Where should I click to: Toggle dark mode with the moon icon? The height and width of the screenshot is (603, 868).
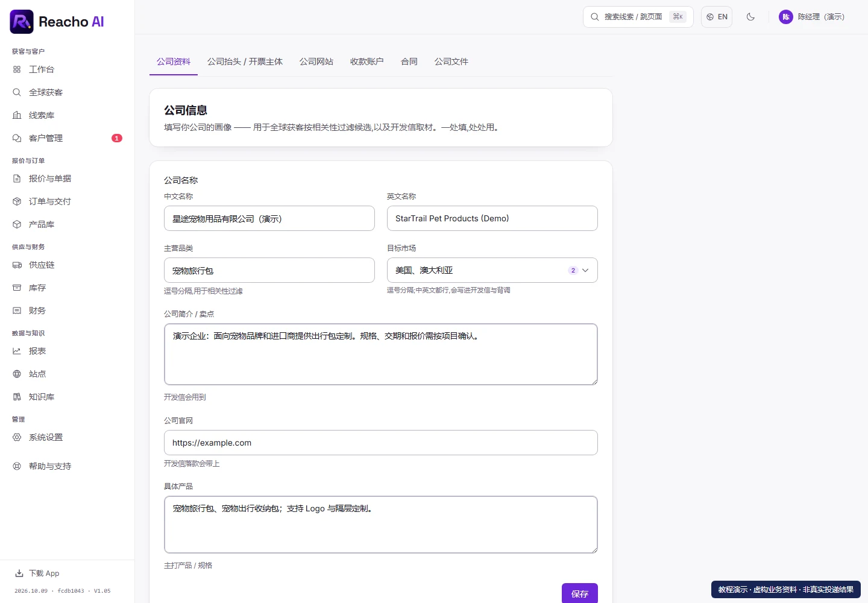click(x=750, y=17)
